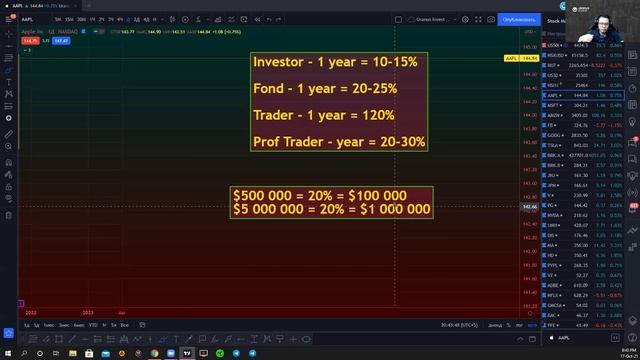The width and height of the screenshot is (640, 360).
Task: Select YTD date range
Action: [x=93, y=325]
